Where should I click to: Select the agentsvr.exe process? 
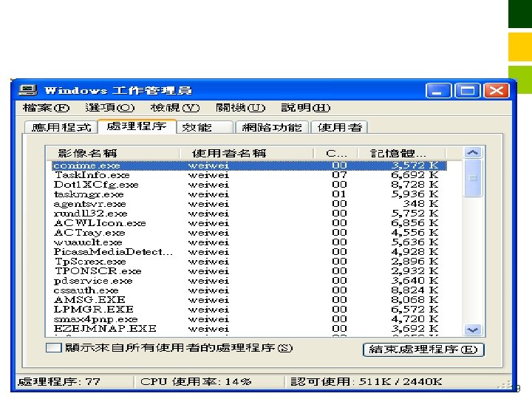pyautogui.click(x=250, y=204)
